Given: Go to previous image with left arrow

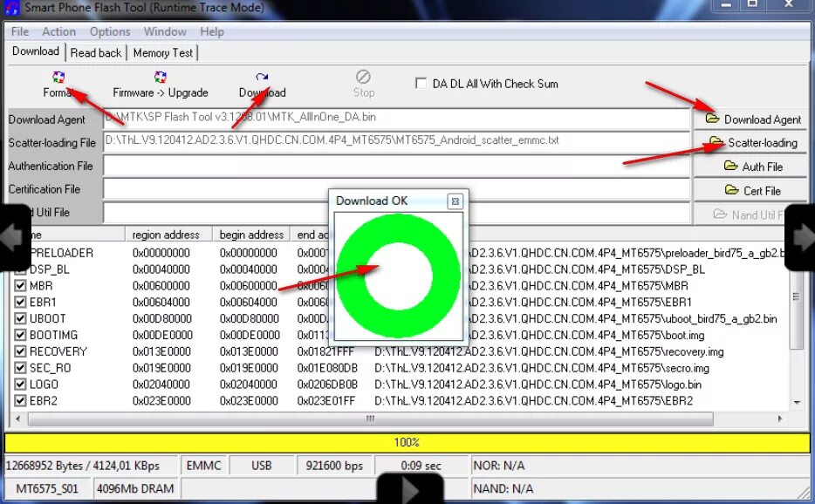Looking at the screenshot, I should pos(14,237).
